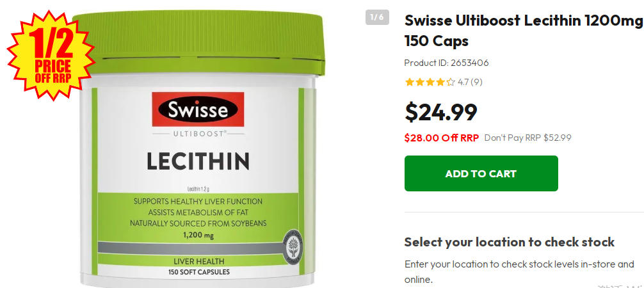644x288 pixels.
Task: Click the green bottle lid
Action: [x=199, y=43]
